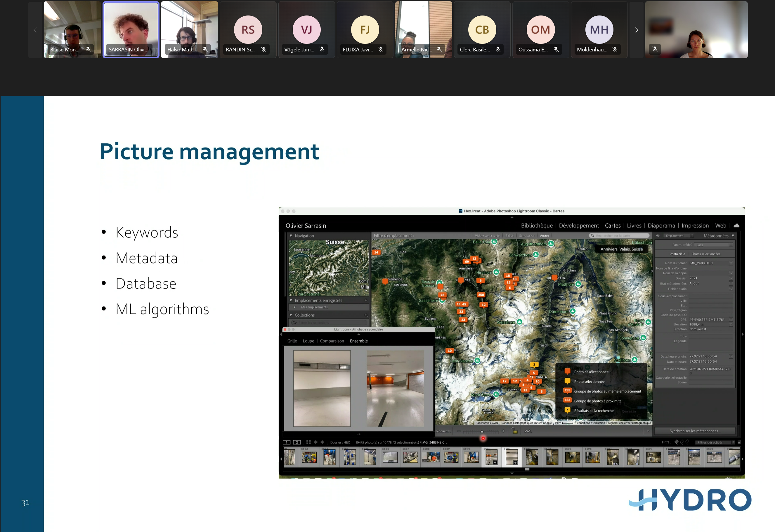Toggle secondary display button 2
This screenshot has height=532, width=775.
[x=297, y=442]
